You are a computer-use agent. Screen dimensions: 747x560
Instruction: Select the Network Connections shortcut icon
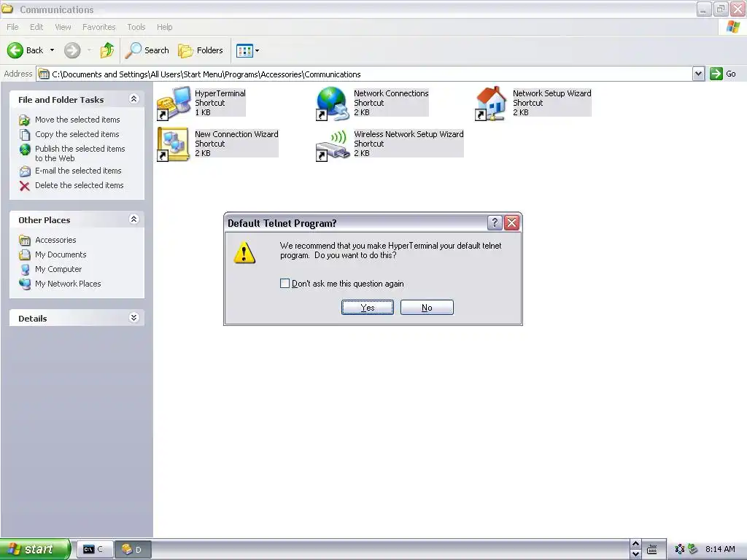pos(333,103)
